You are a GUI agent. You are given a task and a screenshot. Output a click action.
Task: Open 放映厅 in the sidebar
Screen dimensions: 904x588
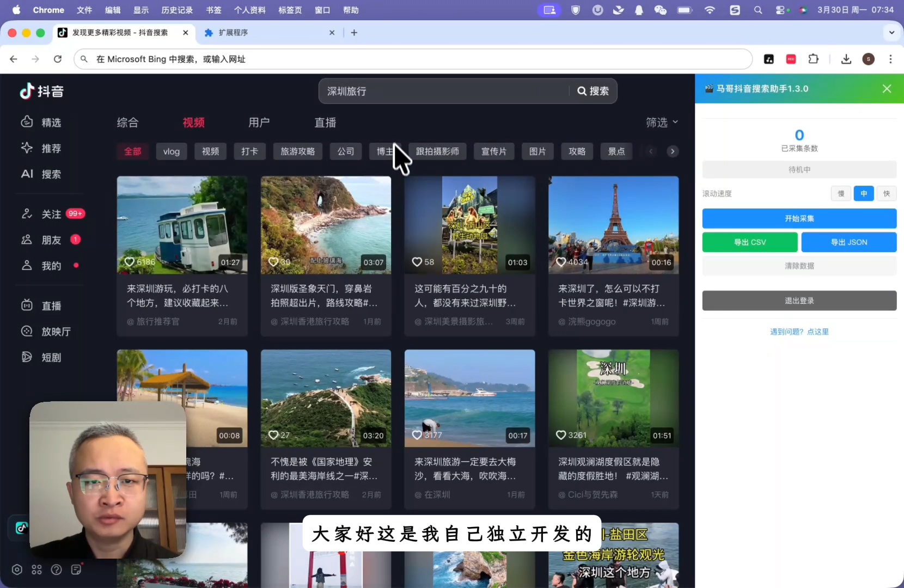click(46, 331)
